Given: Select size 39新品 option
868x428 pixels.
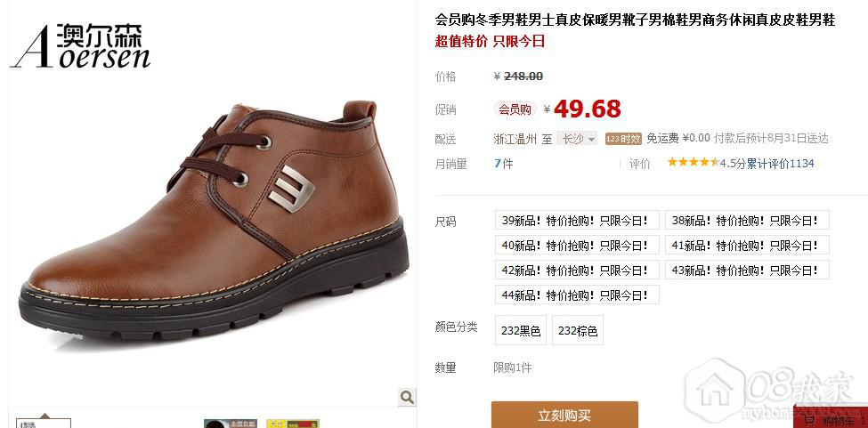Looking at the screenshot, I should point(577,220).
